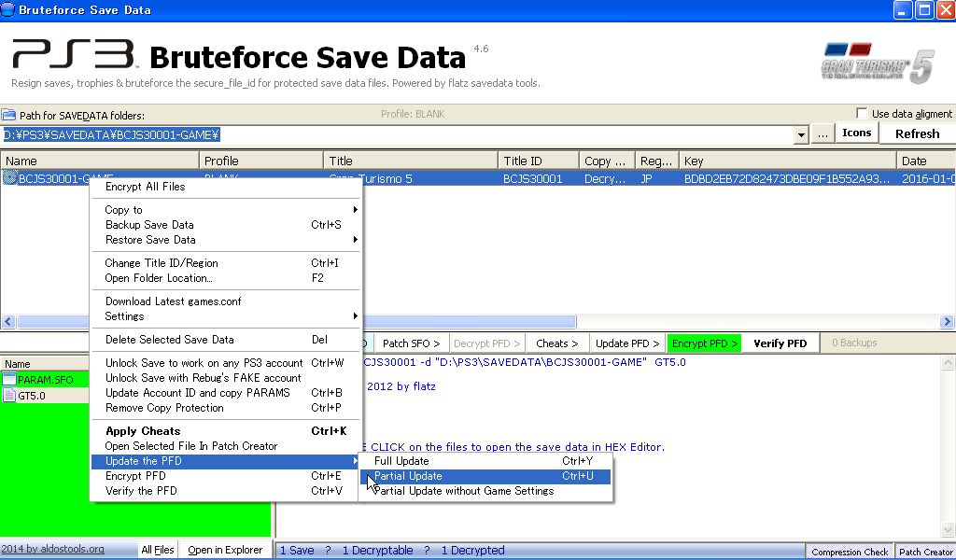Open the Patch SFO > dropdown button
Screen dimensions: 956x560
411,343
